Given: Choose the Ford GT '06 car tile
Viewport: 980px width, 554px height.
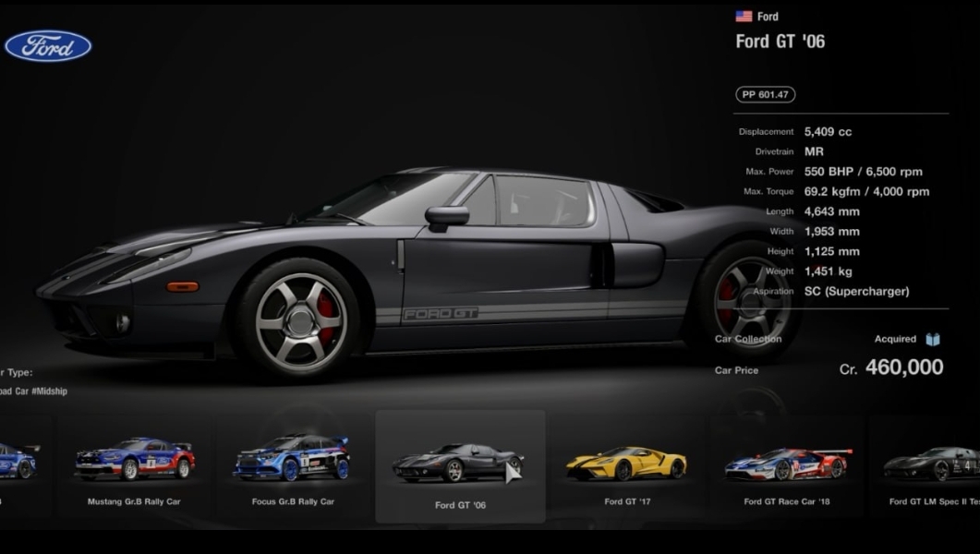Looking at the screenshot, I should point(460,466).
